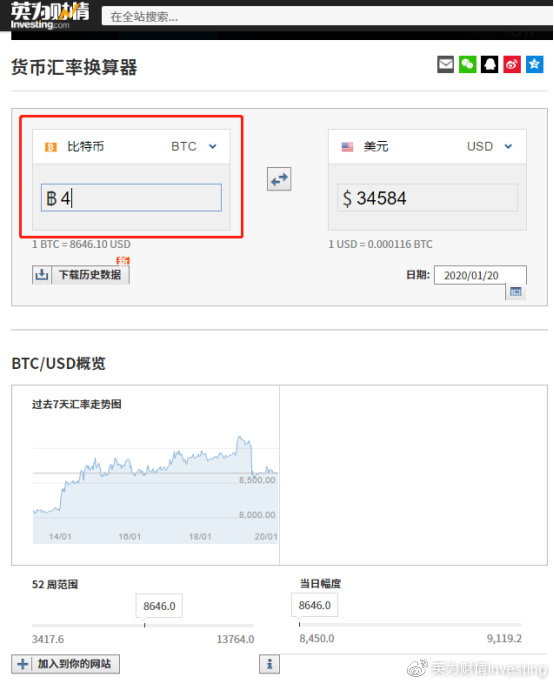This screenshot has width=554, height=684.
Task: Click the 7-day BTC/USD rate chart
Action: click(155, 489)
